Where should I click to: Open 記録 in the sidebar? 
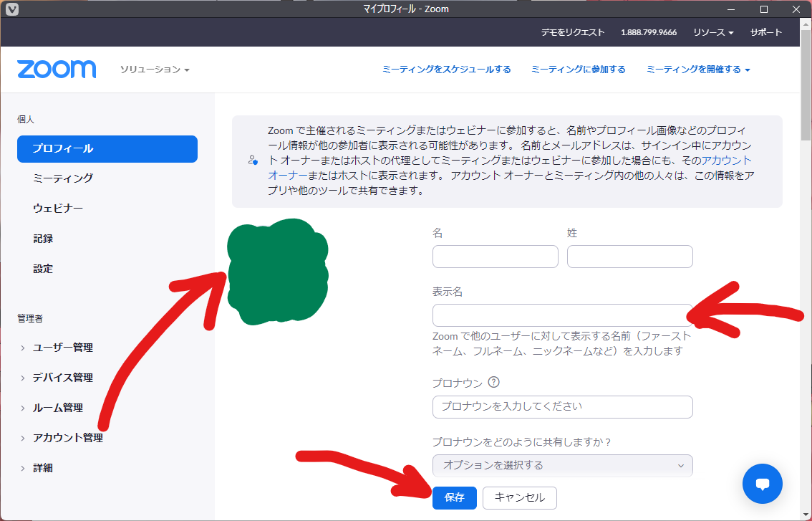[x=43, y=239]
